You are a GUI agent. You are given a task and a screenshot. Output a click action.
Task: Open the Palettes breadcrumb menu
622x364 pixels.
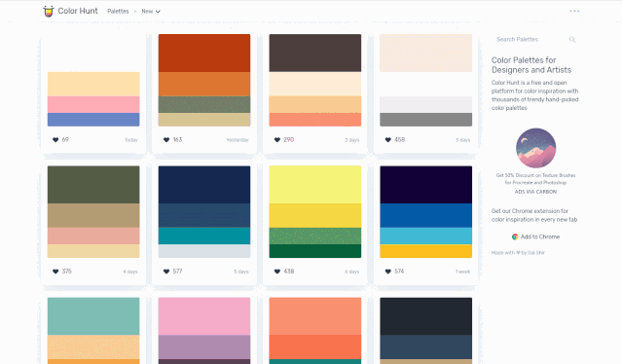click(x=118, y=12)
